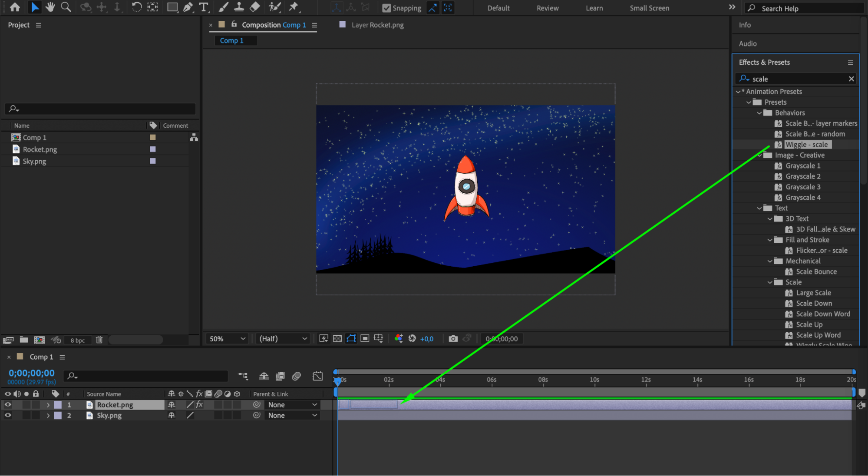Image resolution: width=868 pixels, height=476 pixels.
Task: Clear the scale search field
Action: tap(851, 79)
